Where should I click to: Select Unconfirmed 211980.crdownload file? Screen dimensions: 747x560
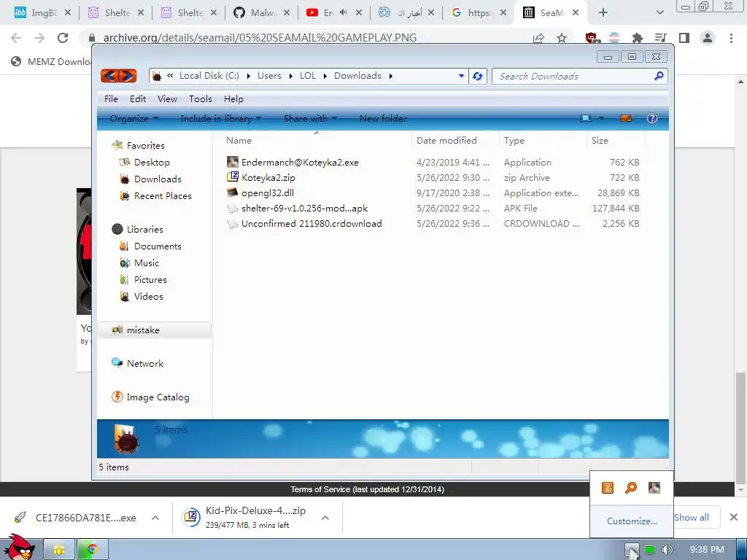click(x=311, y=223)
